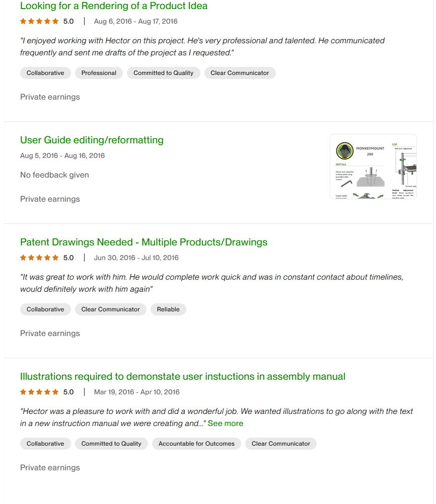Viewport: 436px width, 504px height.
Task: Click 'Reliable' tag in Patent Drawings review
Action: point(168,309)
